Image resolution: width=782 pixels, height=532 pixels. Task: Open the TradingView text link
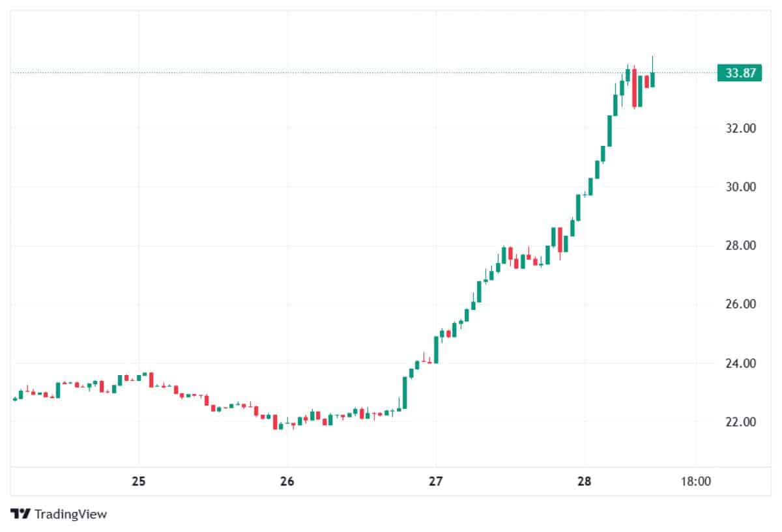pyautogui.click(x=70, y=514)
